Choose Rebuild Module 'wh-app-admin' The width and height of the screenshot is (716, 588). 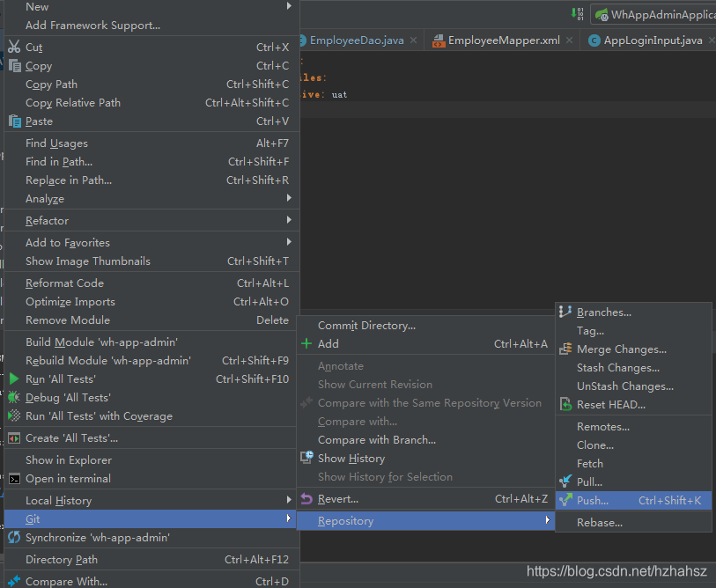[x=151, y=361]
